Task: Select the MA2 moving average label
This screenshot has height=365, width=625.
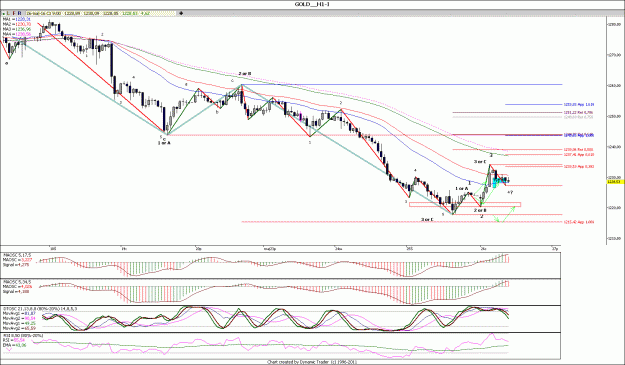Action: (17, 24)
